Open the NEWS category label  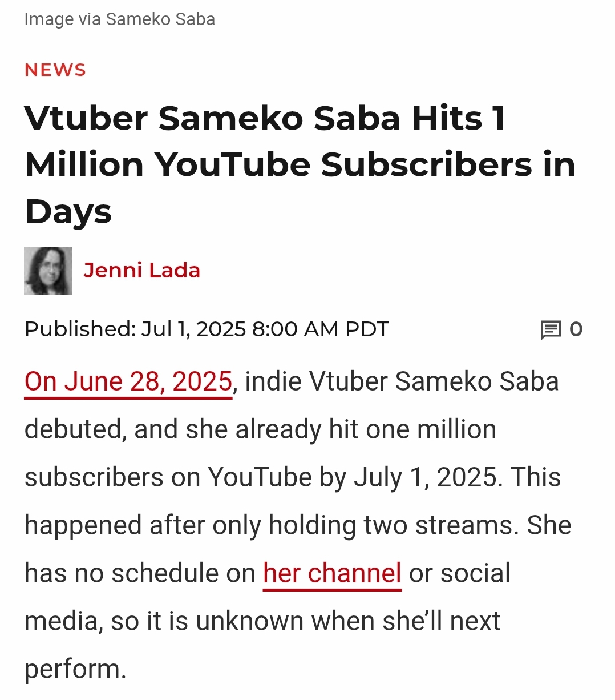click(55, 70)
